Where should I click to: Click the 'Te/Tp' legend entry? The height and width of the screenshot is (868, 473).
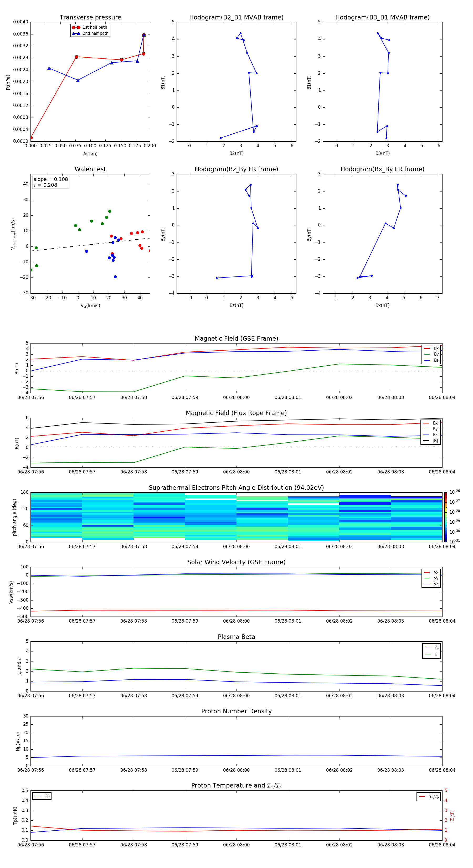pos(429,796)
